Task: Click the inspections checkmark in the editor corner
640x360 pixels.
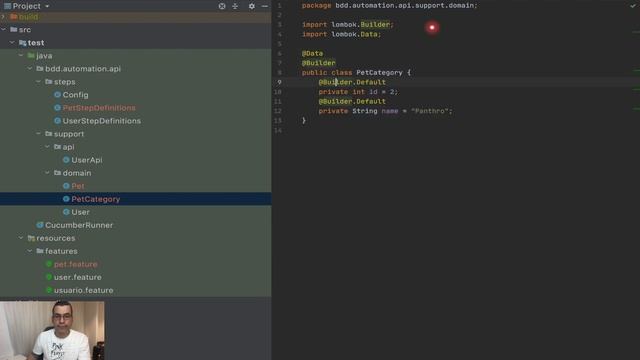Action: tap(633, 5)
